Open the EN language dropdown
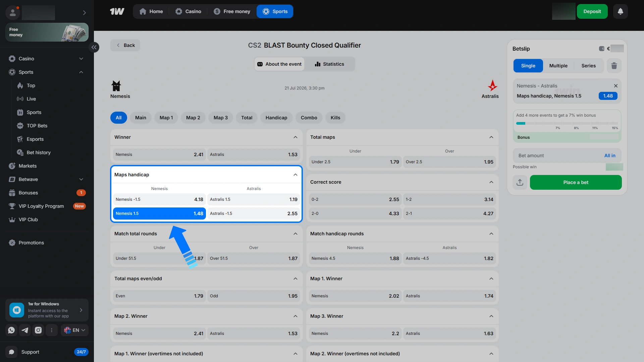Image resolution: width=644 pixels, height=362 pixels. point(74,330)
